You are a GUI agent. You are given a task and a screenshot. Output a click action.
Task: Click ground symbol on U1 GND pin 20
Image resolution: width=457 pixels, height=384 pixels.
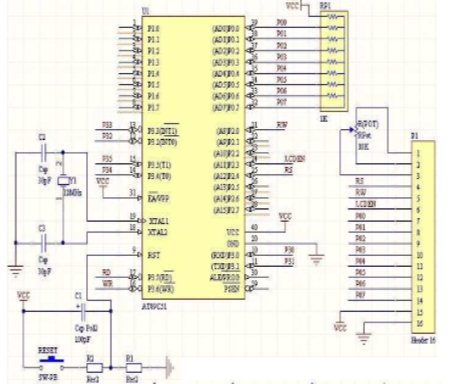point(316,259)
